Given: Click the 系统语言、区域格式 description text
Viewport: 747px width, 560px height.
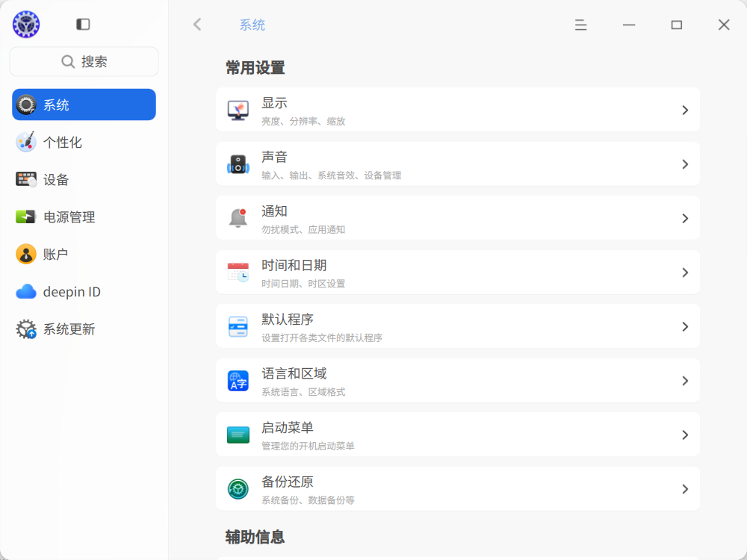Looking at the screenshot, I should tap(303, 392).
